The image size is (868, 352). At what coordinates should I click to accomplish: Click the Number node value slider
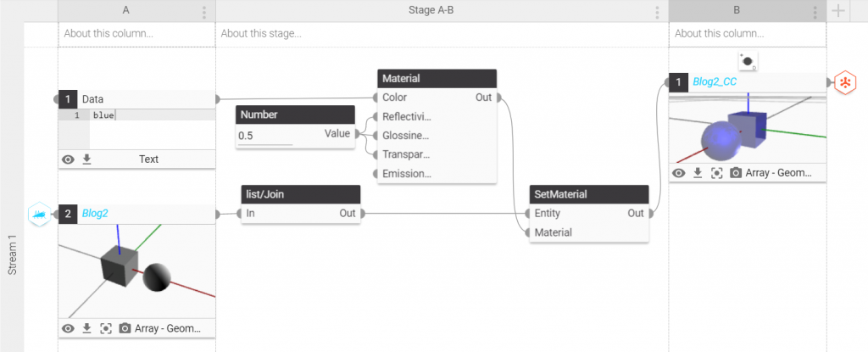265,143
